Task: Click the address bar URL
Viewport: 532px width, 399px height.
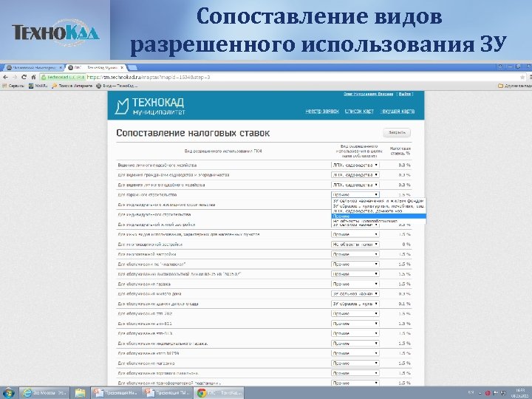Action: pos(149,78)
